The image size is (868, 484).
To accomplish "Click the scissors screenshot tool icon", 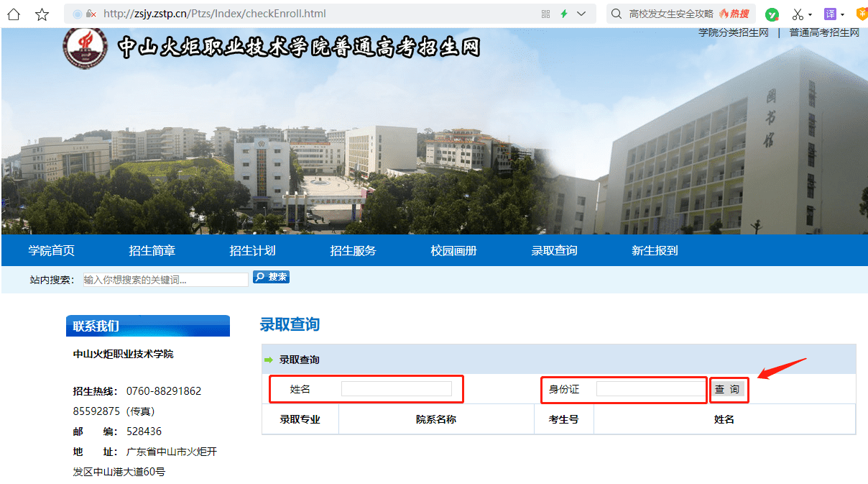I will tap(798, 14).
